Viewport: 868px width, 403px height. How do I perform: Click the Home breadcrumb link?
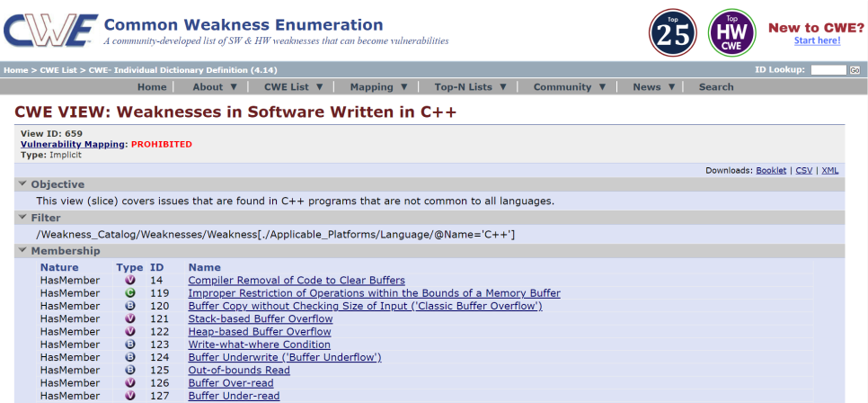(15, 70)
